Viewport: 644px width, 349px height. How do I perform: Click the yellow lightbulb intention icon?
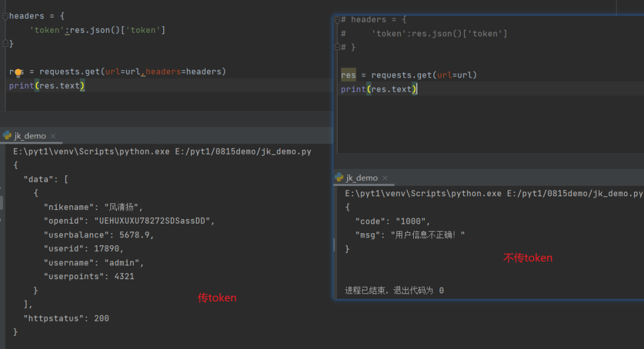click(x=18, y=73)
